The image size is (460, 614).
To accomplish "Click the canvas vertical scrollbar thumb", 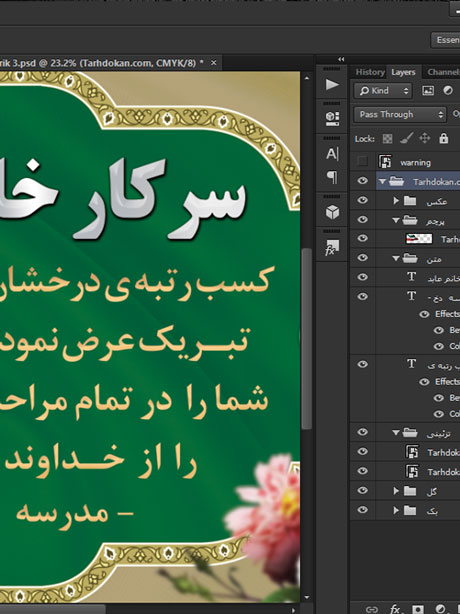I will point(307,339).
